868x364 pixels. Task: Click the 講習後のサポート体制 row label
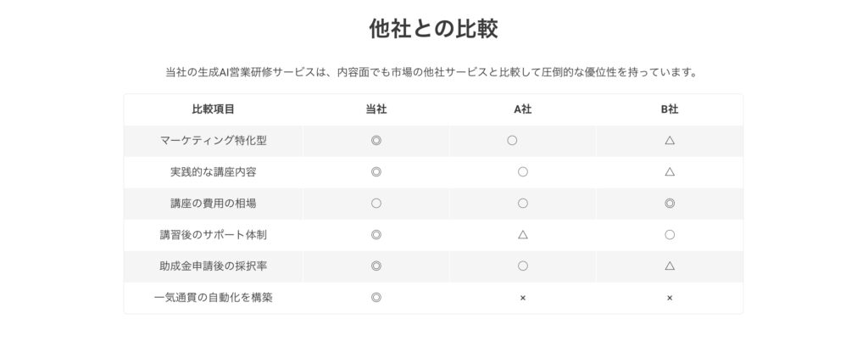point(213,235)
